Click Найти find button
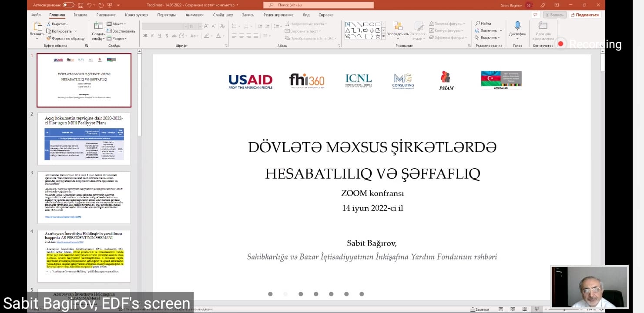644x313 pixels. pos(483,23)
